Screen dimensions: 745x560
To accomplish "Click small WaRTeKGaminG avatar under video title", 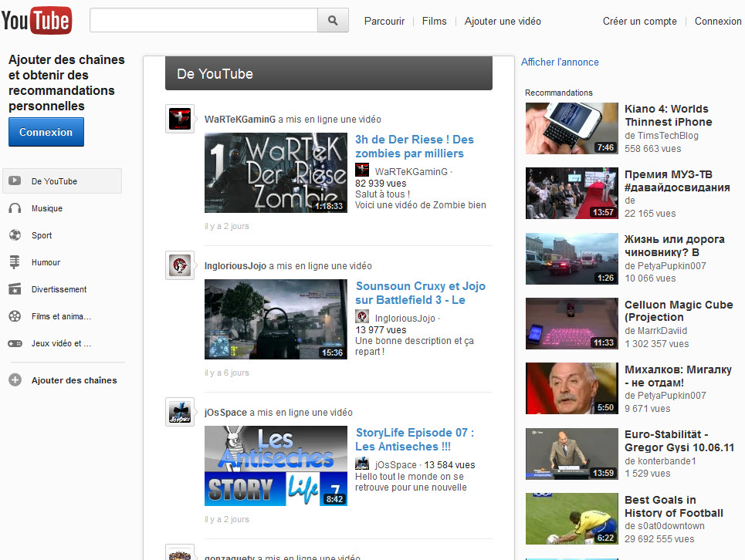I will (x=362, y=170).
